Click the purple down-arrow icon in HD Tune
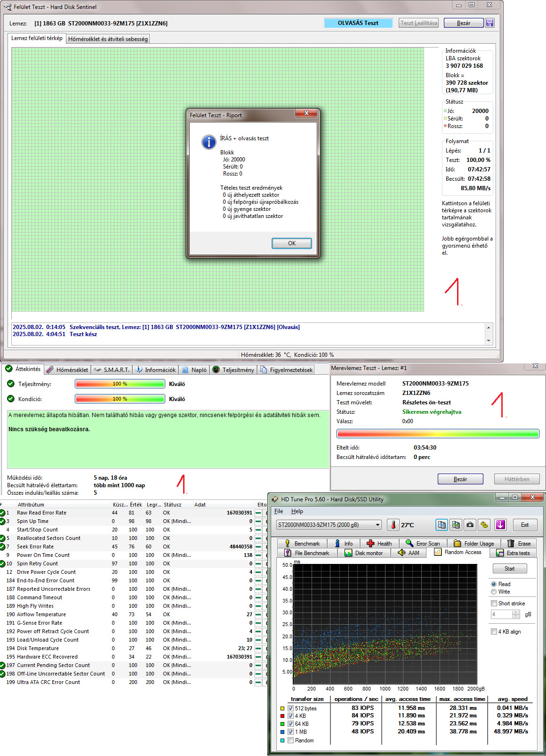Screen dimensions: 546x756 [500, 525]
